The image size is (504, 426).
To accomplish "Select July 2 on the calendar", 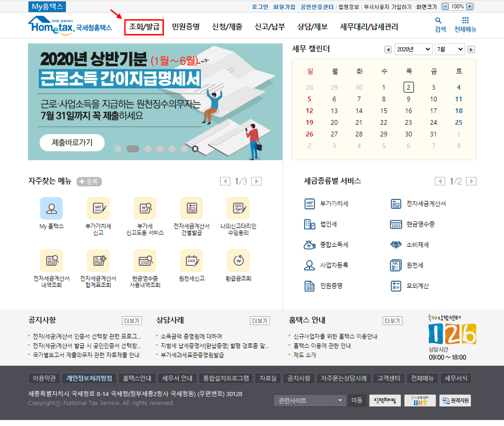I will (x=409, y=87).
